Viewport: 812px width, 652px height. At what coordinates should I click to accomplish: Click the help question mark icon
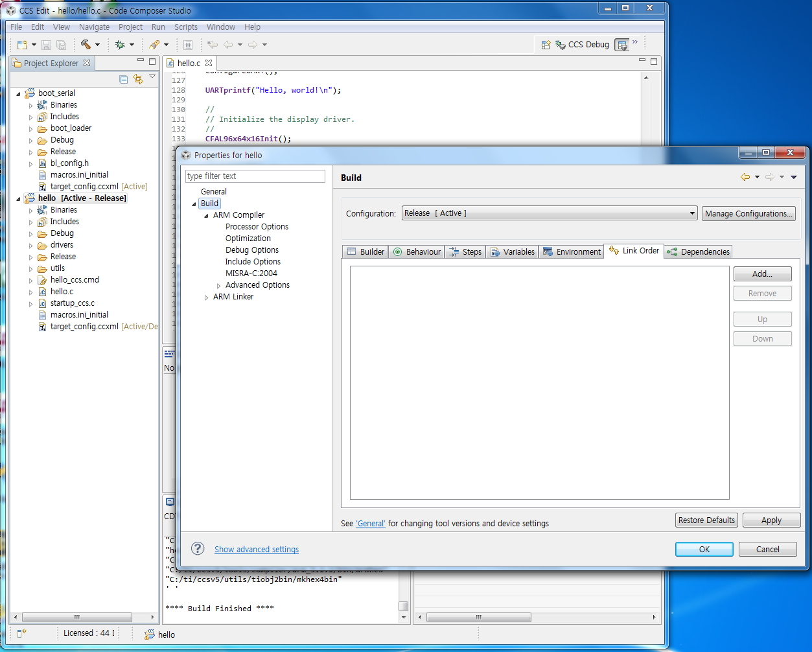tap(198, 548)
